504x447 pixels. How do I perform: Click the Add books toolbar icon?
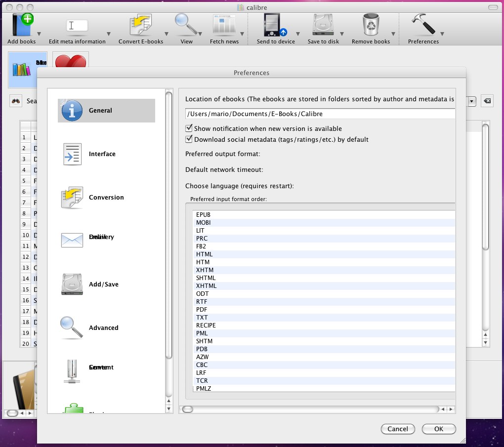coord(23,24)
